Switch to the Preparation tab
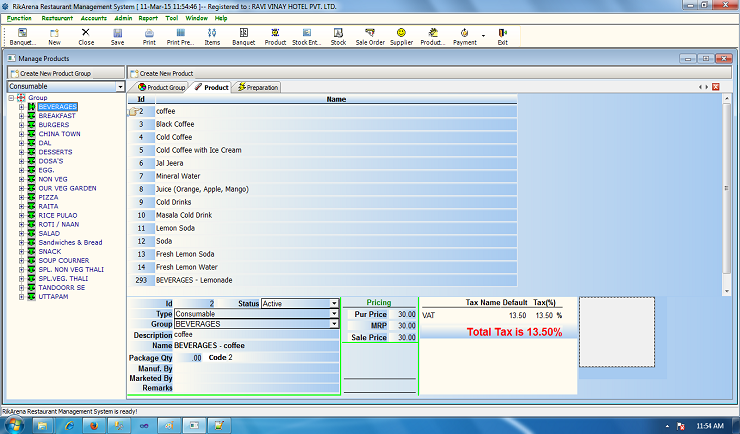The height and width of the screenshot is (434, 740). (x=257, y=88)
